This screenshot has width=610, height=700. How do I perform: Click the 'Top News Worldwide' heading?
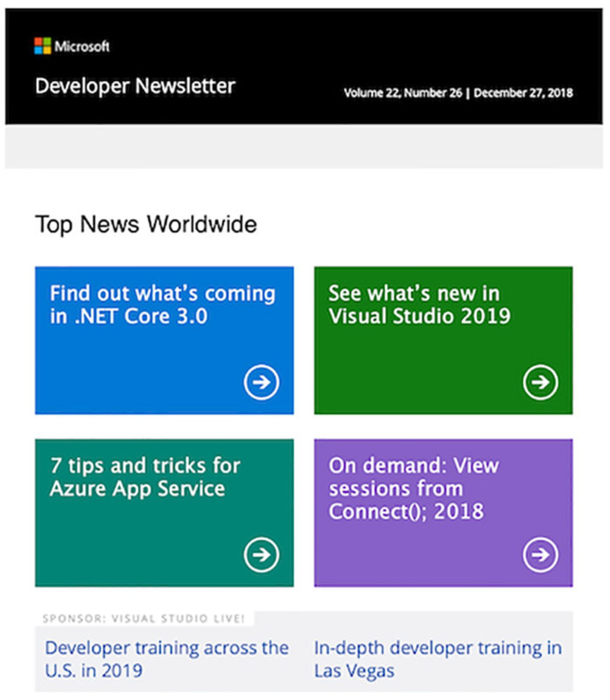coord(146,224)
